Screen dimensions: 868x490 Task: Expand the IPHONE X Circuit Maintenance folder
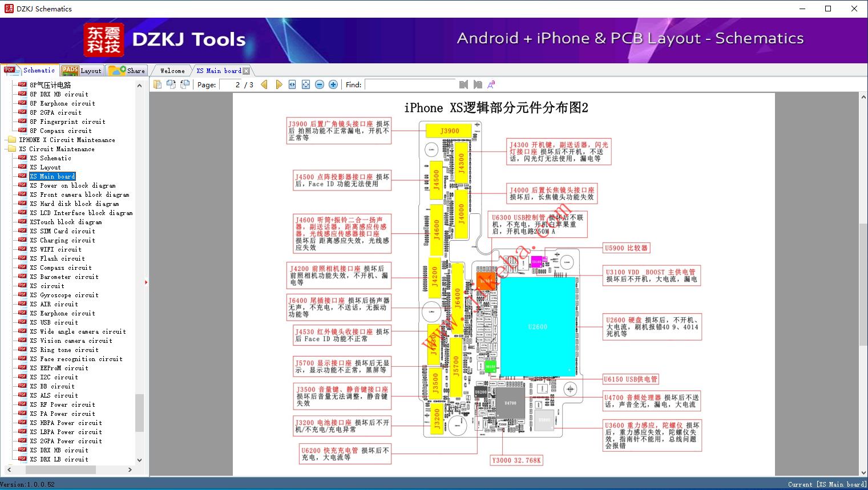coord(12,140)
